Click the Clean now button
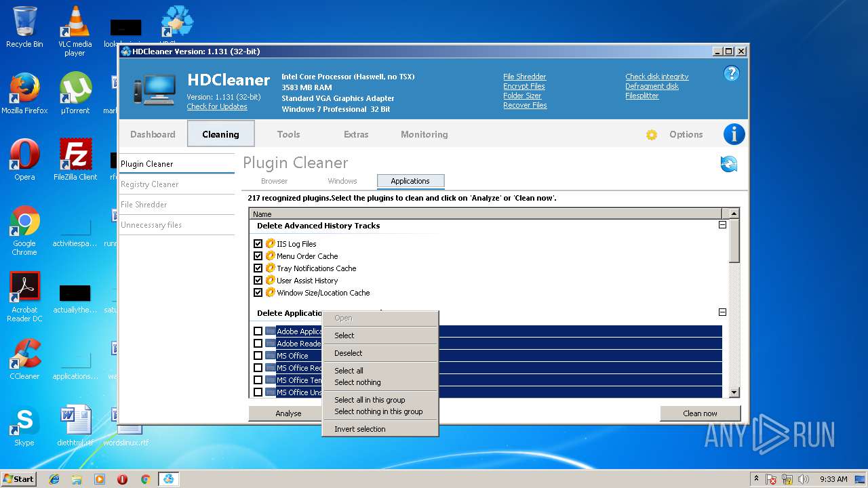868x488 pixels. click(x=700, y=413)
